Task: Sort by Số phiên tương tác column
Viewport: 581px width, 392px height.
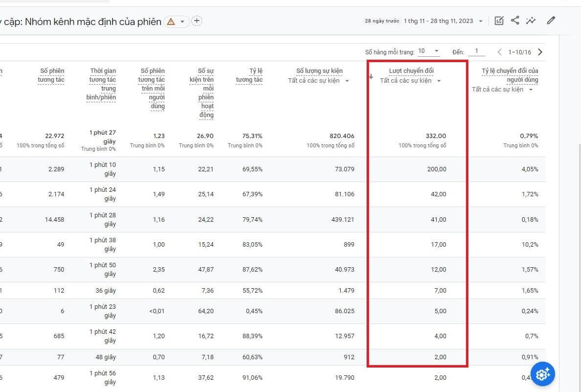Action: (52, 75)
